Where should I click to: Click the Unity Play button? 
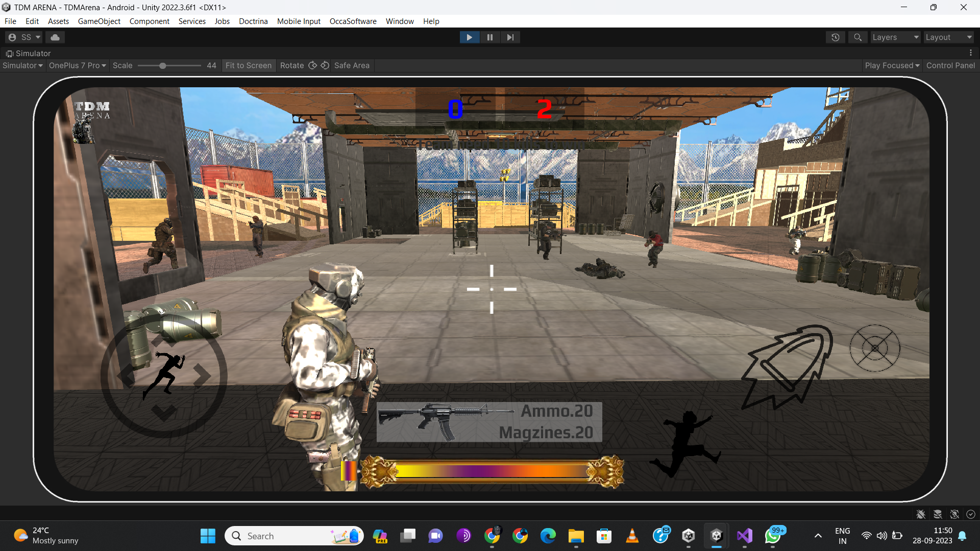[469, 37]
